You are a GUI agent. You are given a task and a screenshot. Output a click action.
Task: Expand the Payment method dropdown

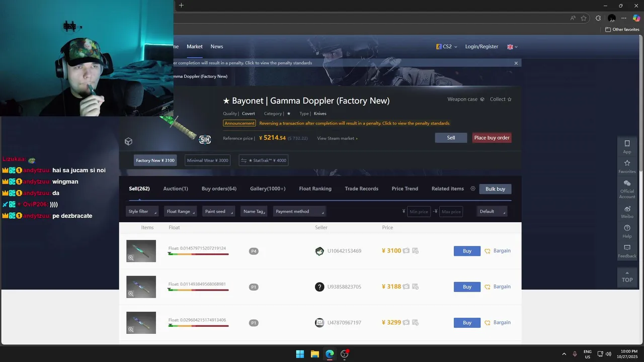[x=299, y=211]
